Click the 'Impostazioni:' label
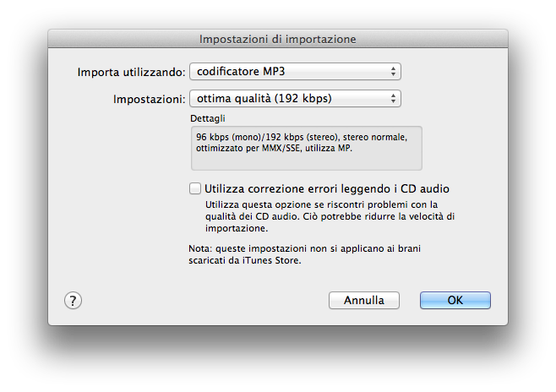 coord(149,99)
